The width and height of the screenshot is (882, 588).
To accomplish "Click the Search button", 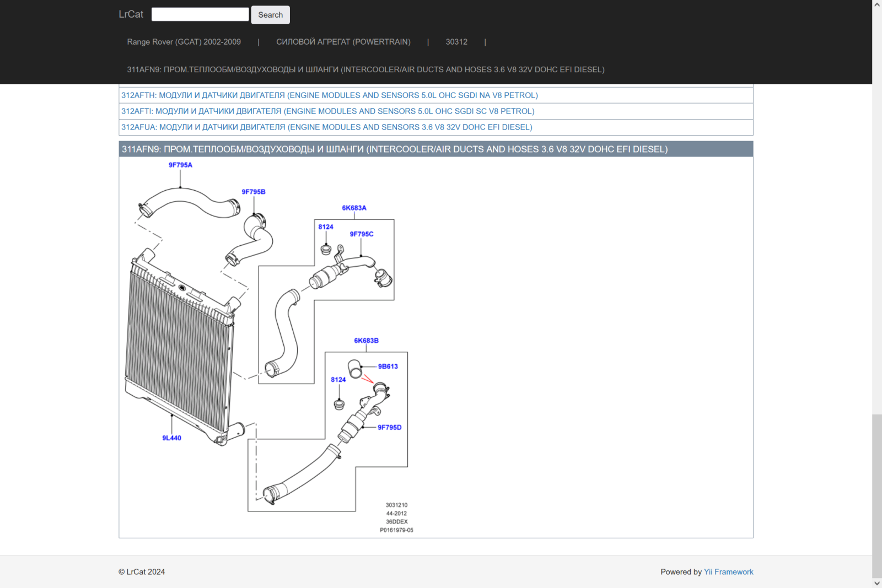I will point(270,15).
